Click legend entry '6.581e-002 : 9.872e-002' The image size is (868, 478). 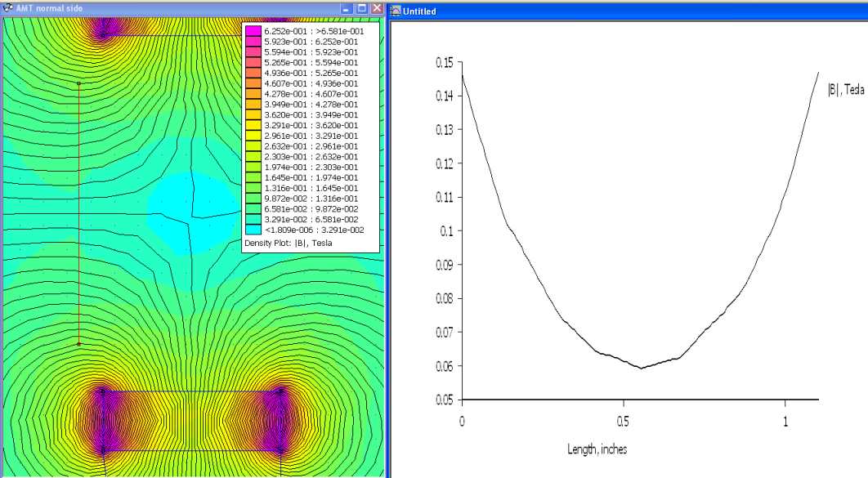tap(311, 209)
